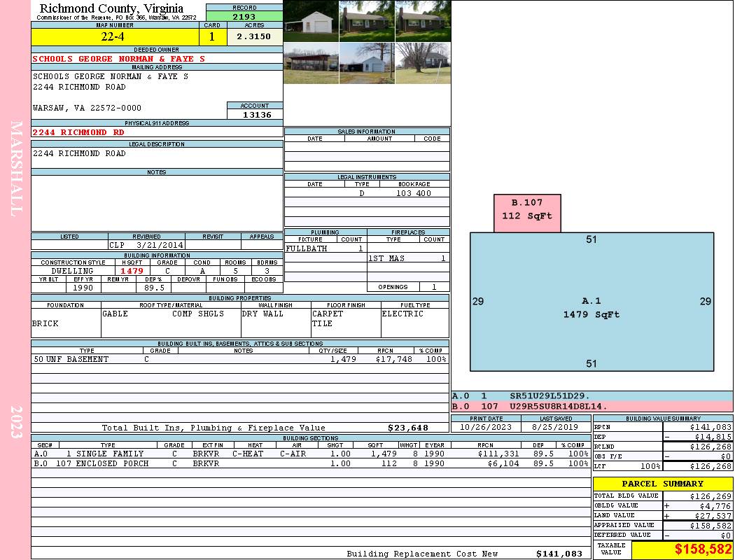Open the red carport shed photo
Screen dimensions: 735x560
311,63
